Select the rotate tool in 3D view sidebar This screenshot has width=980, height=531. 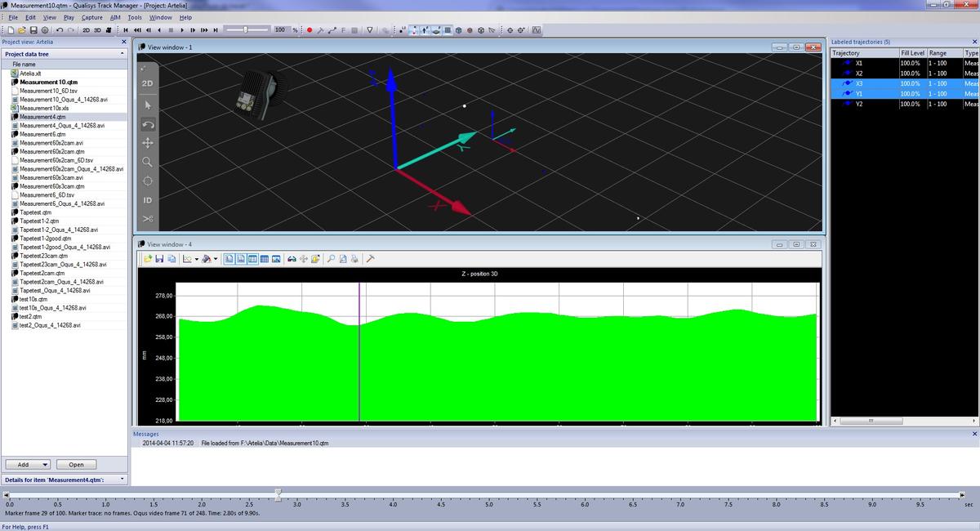click(147, 124)
